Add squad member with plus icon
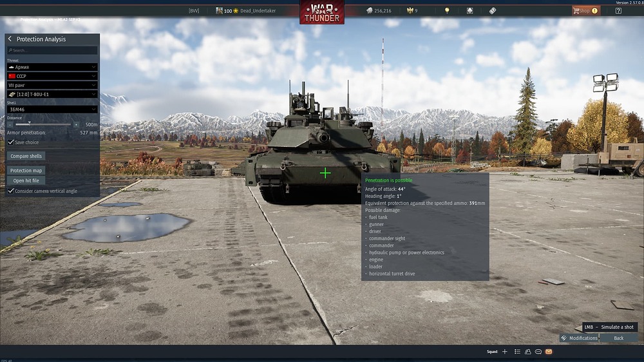644x362 pixels. tap(505, 351)
